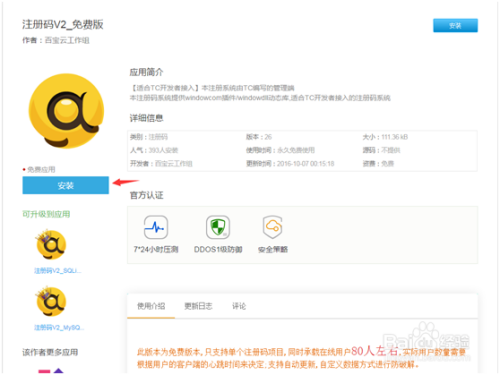Click the 应用简介 heading
Image resolution: width=500 pixels, height=375 pixels.
[146, 72]
